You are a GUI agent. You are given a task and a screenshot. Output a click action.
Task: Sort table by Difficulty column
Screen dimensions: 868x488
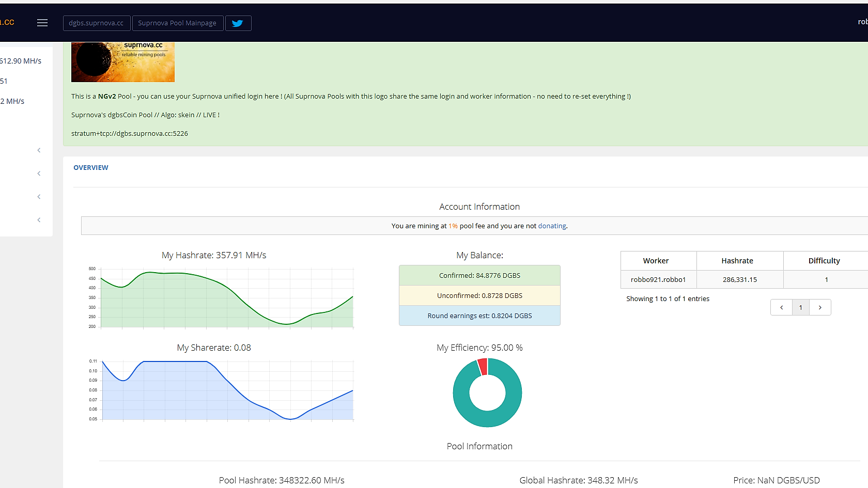point(824,261)
